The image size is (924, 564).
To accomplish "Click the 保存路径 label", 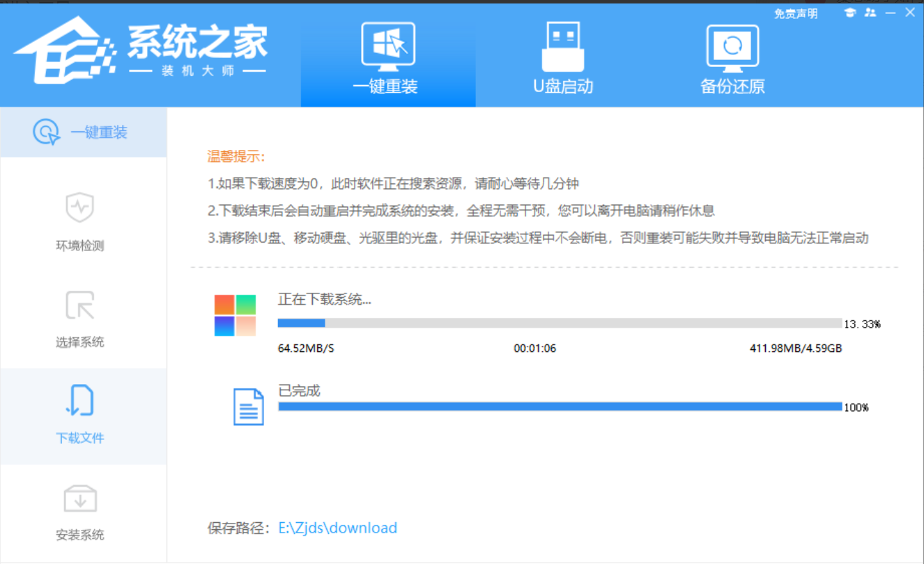I will pyautogui.click(x=238, y=528).
